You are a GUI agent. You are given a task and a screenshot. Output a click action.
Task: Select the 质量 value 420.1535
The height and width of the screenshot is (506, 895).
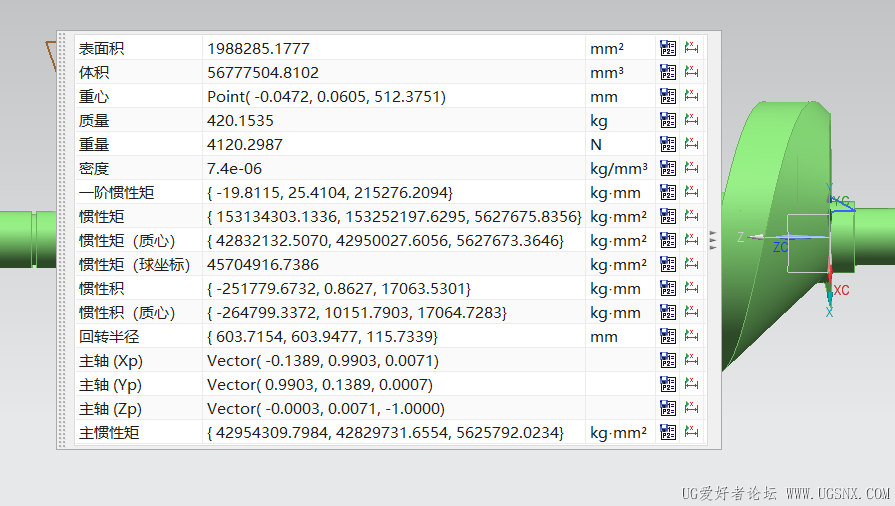click(240, 121)
